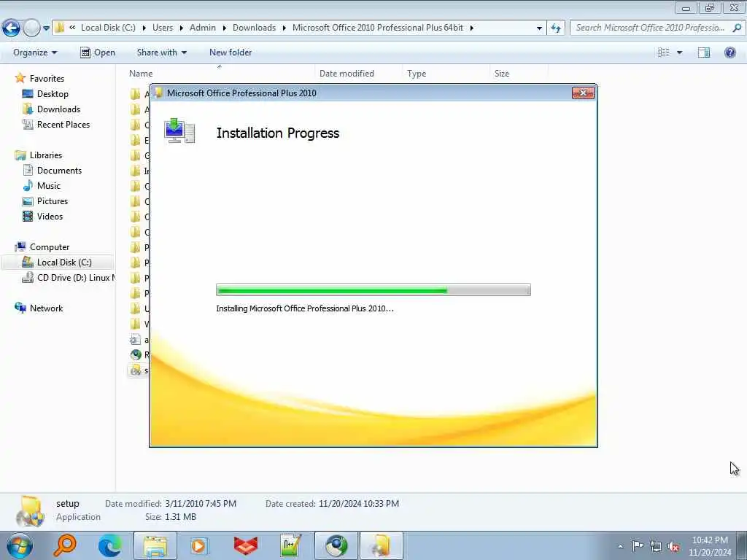Screen dimensions: 747x560
Task: Click the muted volume tray icon
Action: click(x=673, y=546)
